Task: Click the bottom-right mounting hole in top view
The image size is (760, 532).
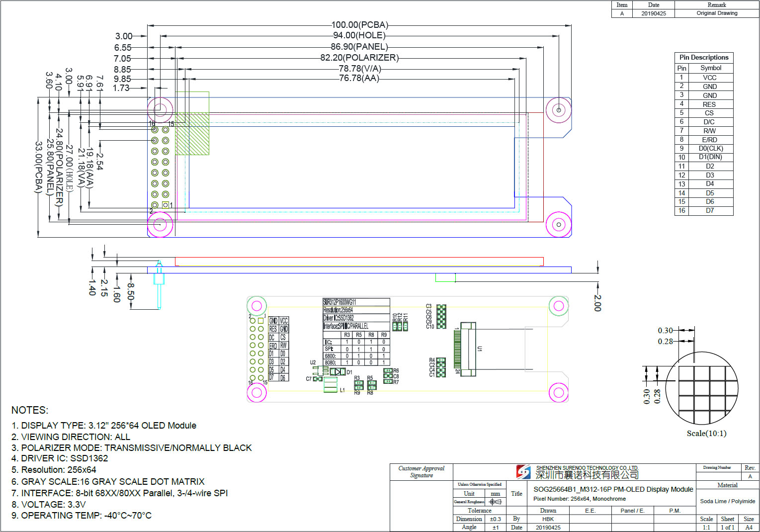Action: pos(558,225)
